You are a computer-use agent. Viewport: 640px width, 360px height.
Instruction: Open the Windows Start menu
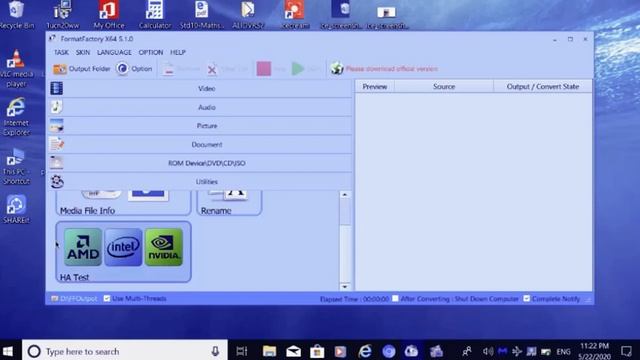click(9, 351)
